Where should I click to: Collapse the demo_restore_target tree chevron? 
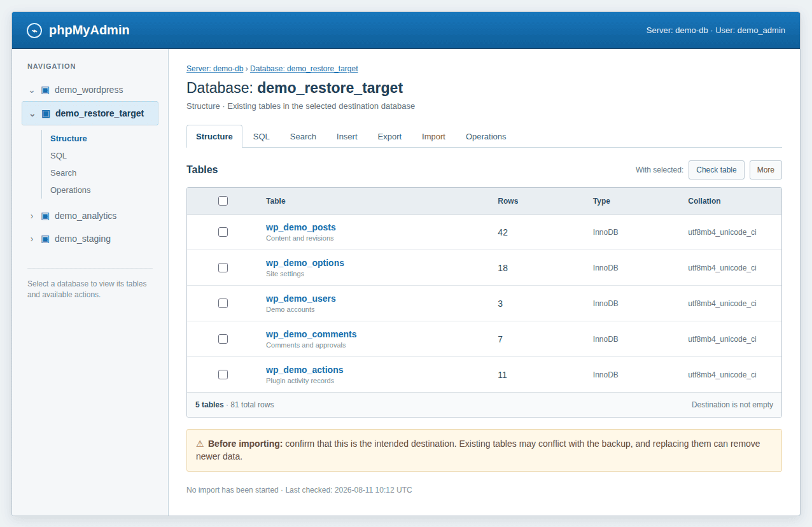coord(32,114)
